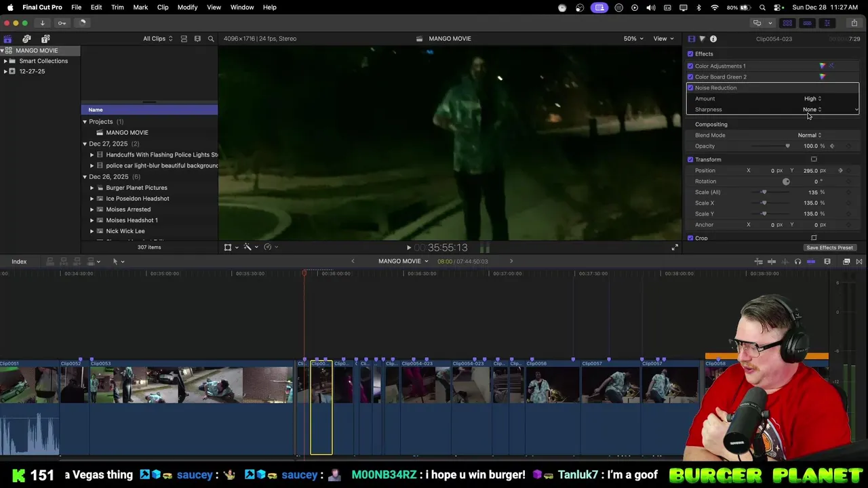Open the Modify menu
Image resolution: width=868 pixels, height=488 pixels.
point(187,7)
